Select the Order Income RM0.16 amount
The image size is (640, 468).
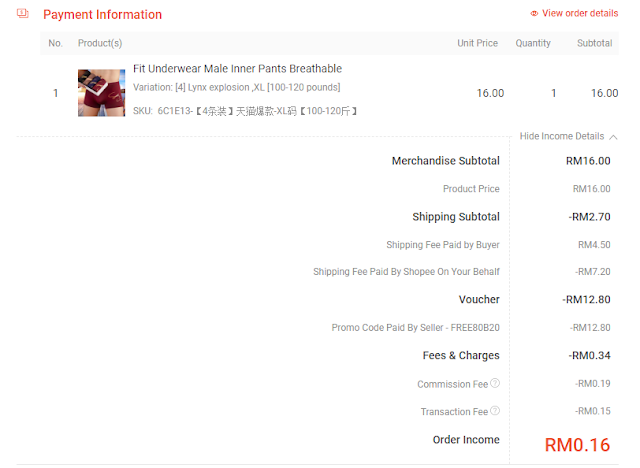click(577, 445)
